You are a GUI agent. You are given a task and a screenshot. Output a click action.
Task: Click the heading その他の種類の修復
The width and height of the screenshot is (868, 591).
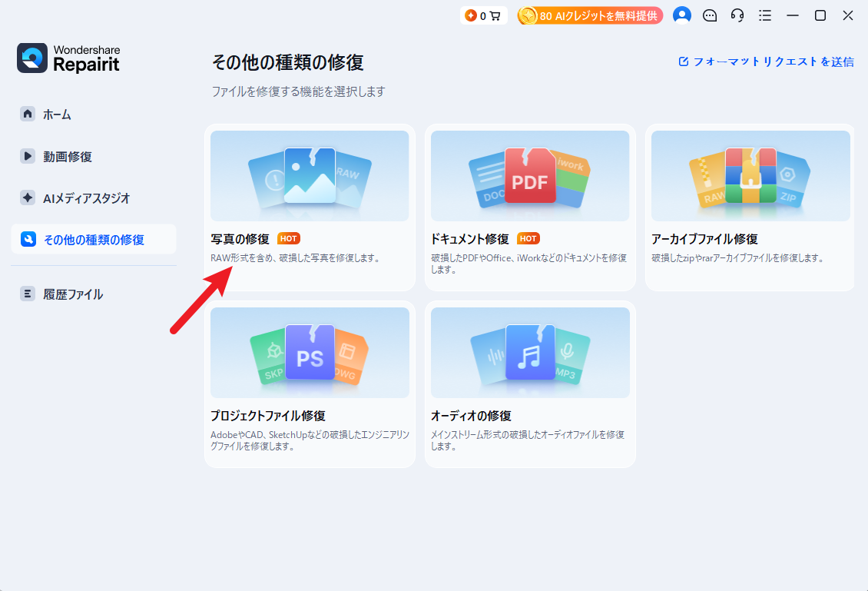[x=288, y=62]
